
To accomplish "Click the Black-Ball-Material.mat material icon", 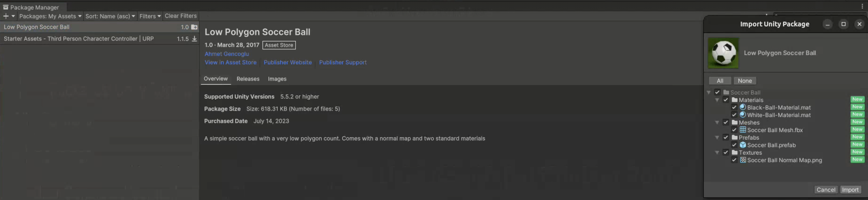I will pyautogui.click(x=743, y=107).
